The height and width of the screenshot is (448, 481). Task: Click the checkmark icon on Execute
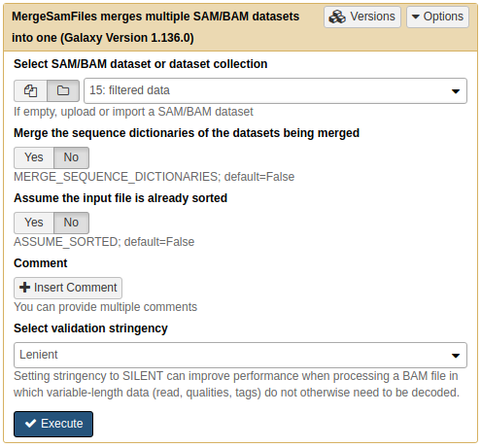(30, 424)
